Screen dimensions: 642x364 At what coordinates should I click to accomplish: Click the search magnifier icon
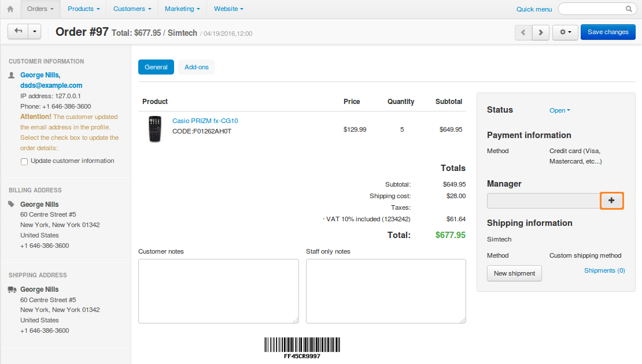[629, 9]
